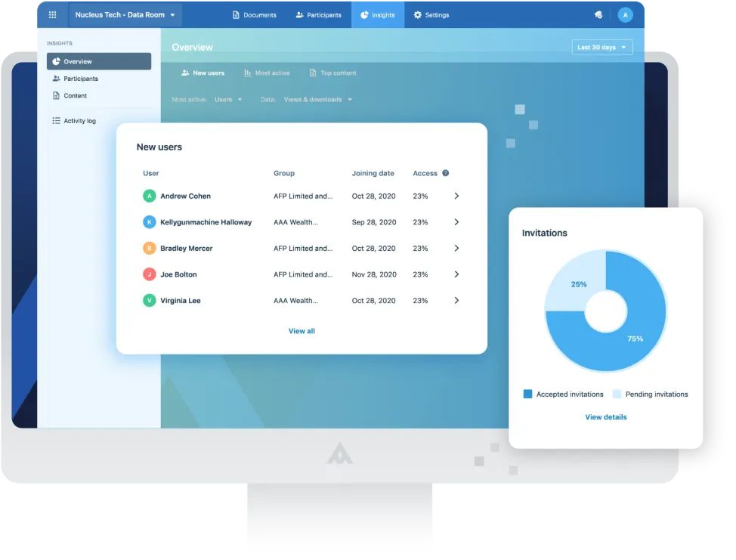
Task: Click the Settings gear icon
Action: click(418, 15)
